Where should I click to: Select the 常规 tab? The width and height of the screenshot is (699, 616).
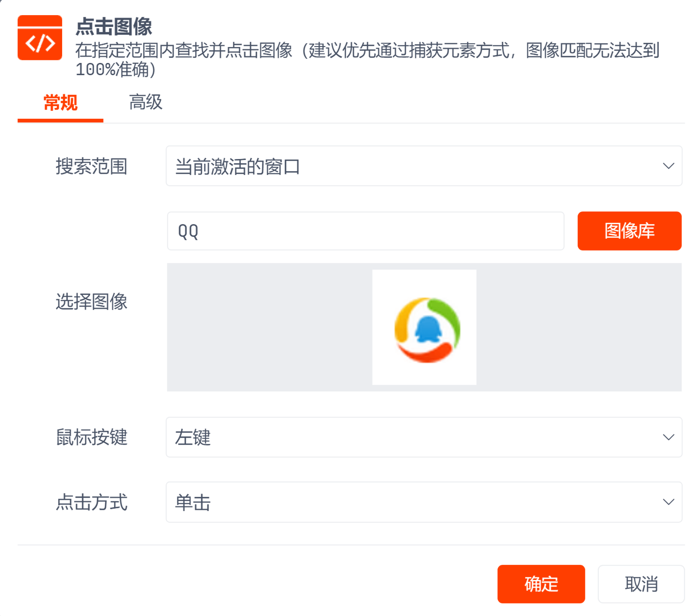[x=60, y=102]
